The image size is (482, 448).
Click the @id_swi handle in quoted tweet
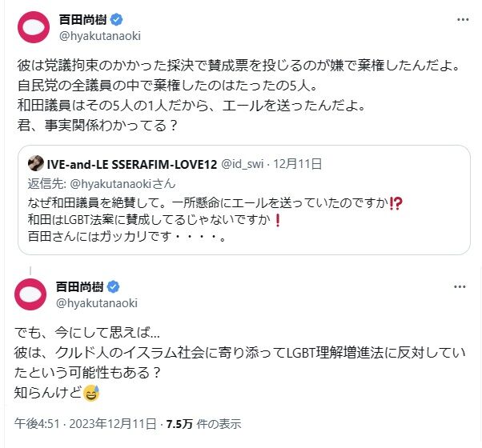(x=243, y=164)
